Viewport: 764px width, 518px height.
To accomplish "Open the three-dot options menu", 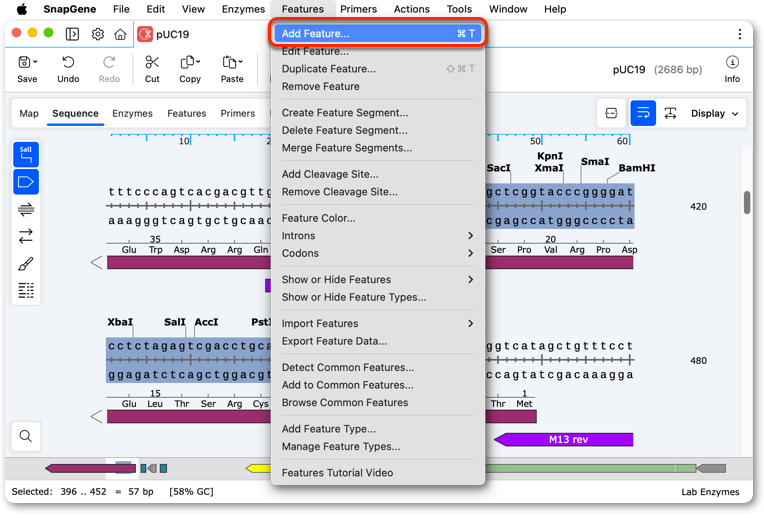I will [x=740, y=34].
